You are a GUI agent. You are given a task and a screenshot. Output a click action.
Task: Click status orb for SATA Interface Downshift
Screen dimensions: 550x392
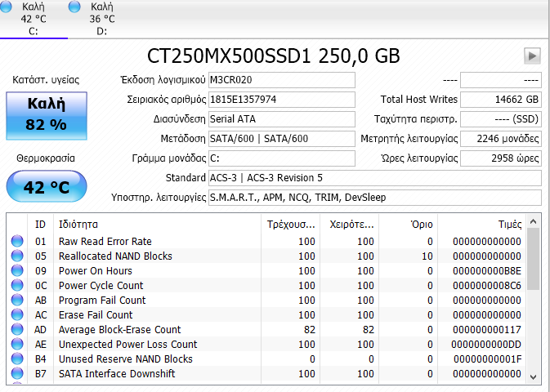(x=17, y=373)
